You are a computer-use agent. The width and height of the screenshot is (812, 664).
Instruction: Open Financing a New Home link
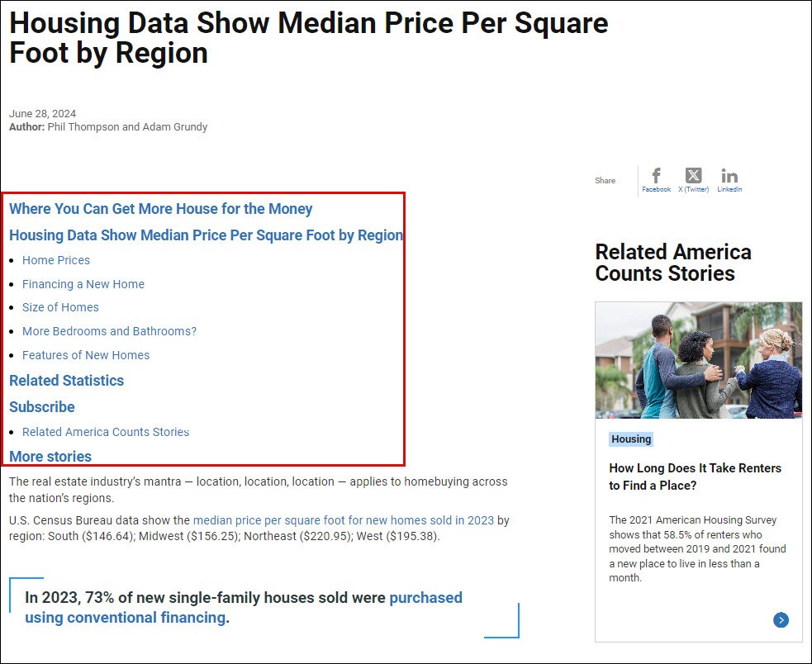tap(83, 284)
